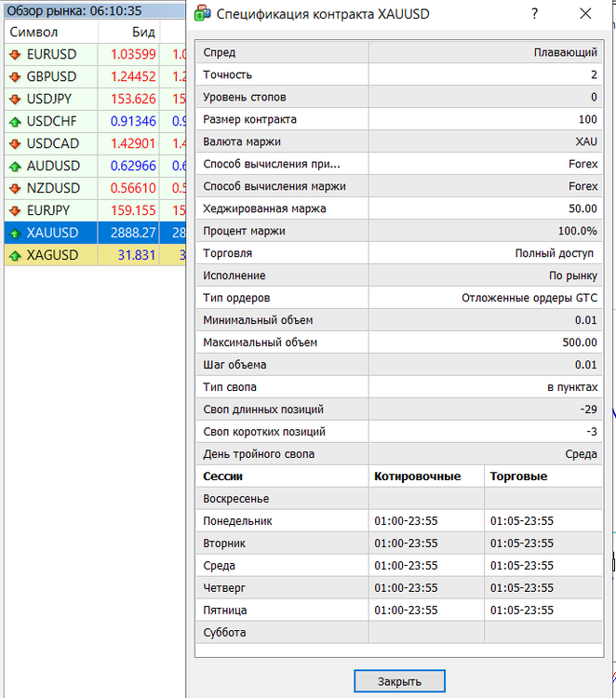Select the XAUUSD up arrow icon
The width and height of the screenshot is (616, 698).
click(15, 233)
